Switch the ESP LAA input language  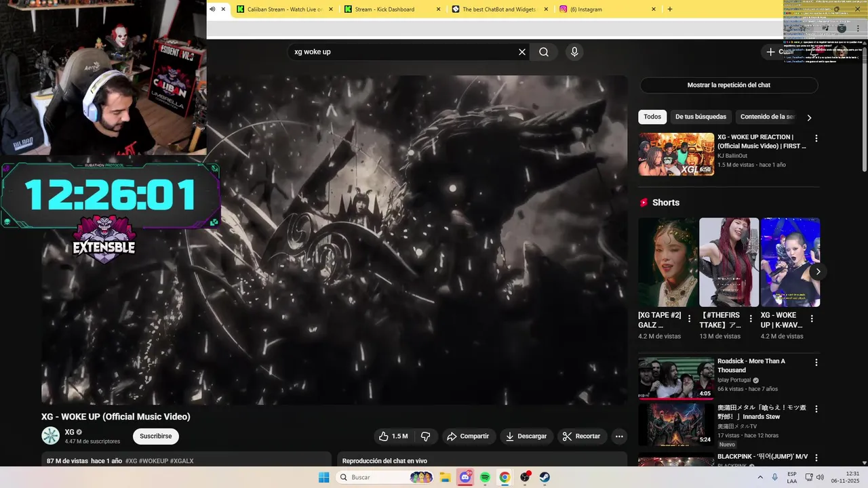tap(792, 477)
